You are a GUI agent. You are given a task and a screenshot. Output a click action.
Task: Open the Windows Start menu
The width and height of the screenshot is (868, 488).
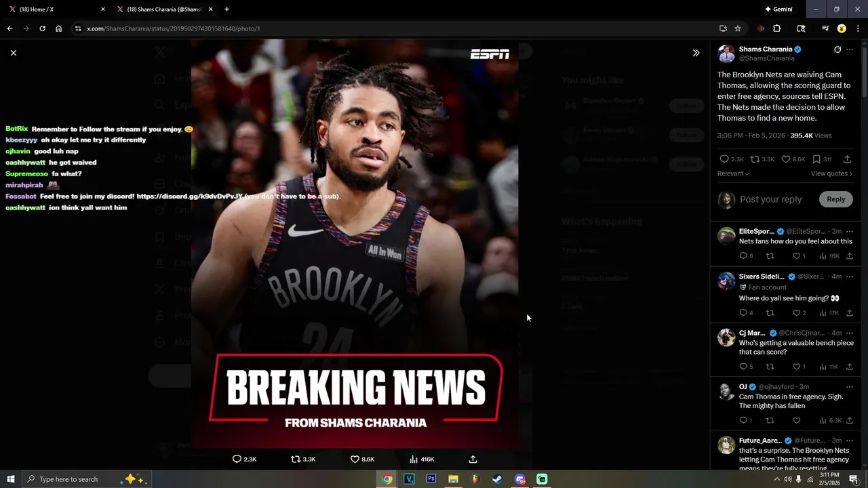(10, 479)
